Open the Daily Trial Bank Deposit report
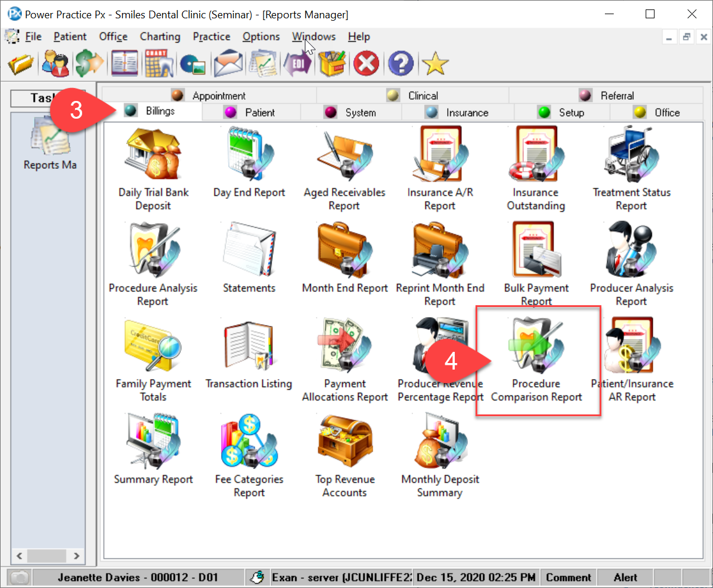 coord(153,169)
